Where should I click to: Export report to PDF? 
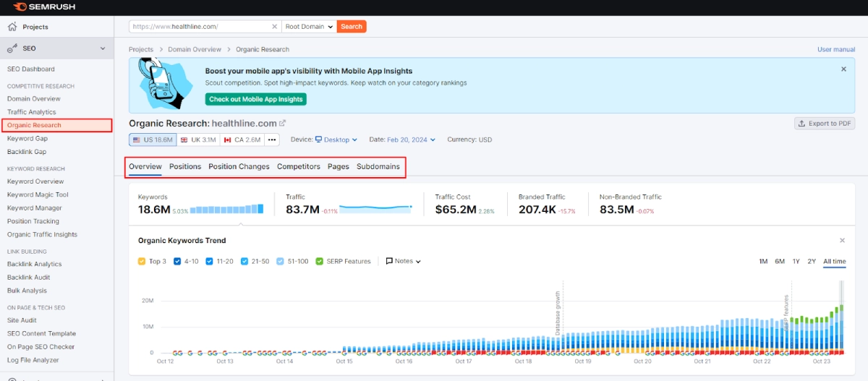click(x=825, y=124)
